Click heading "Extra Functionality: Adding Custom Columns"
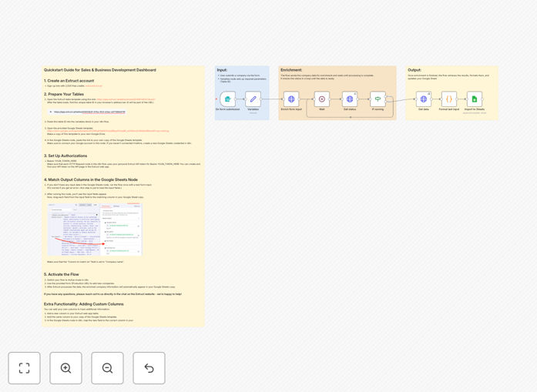This screenshot has height=392, width=537. pyautogui.click(x=83, y=304)
